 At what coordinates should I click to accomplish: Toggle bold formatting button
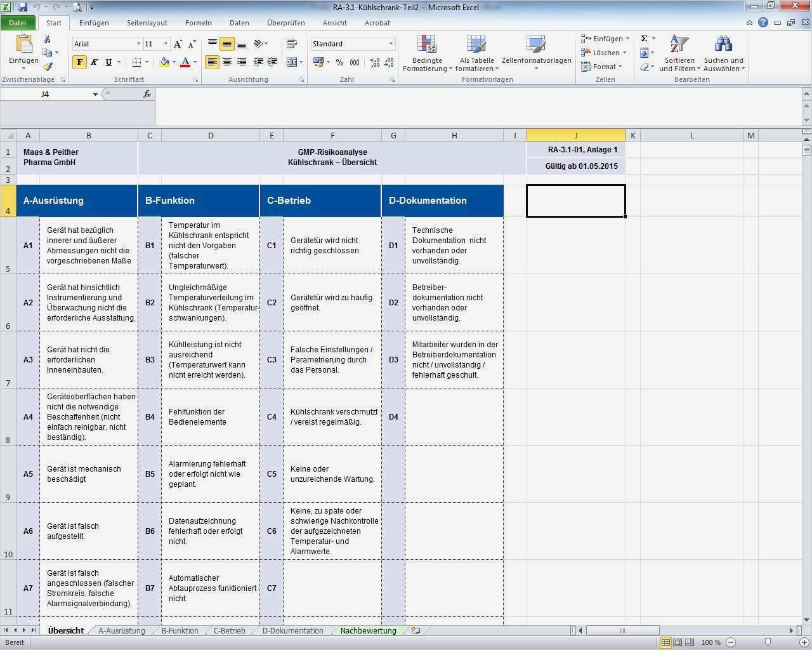(x=79, y=62)
